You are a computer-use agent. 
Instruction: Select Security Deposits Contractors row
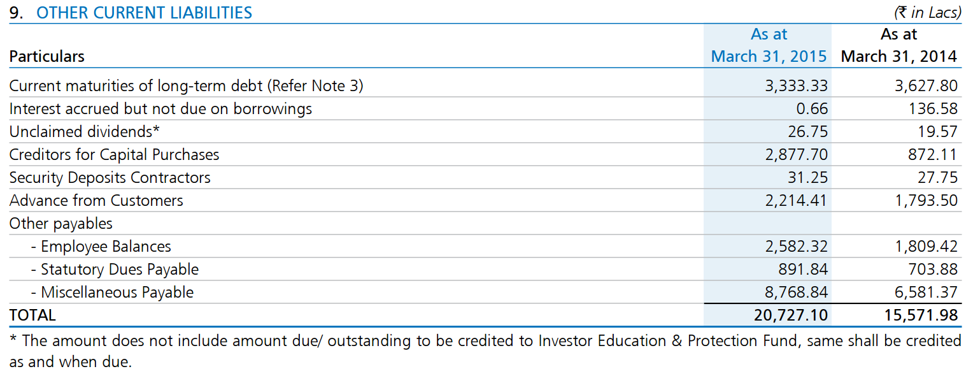coord(483,178)
